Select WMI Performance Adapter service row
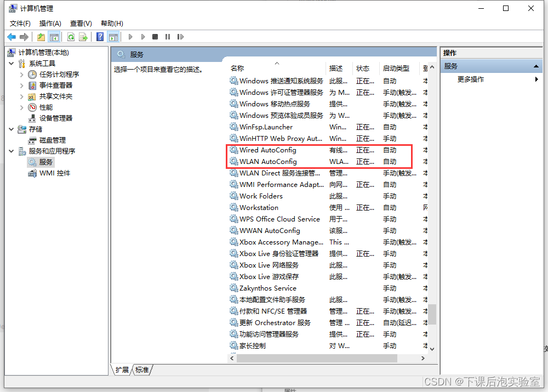Image resolution: width=548 pixels, height=392 pixels. (328, 184)
